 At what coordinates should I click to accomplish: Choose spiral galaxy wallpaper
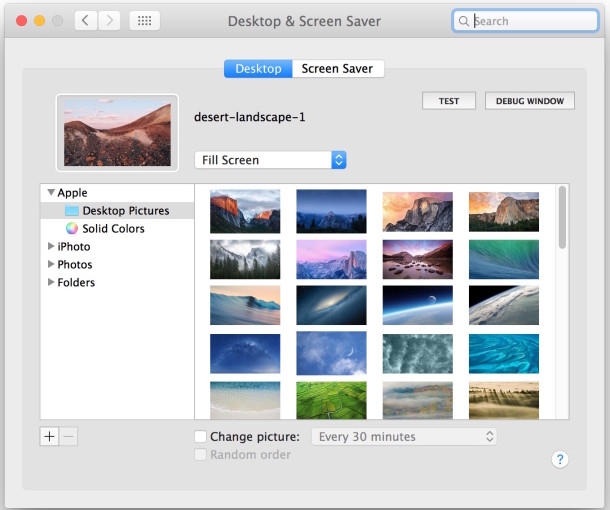[x=331, y=305]
